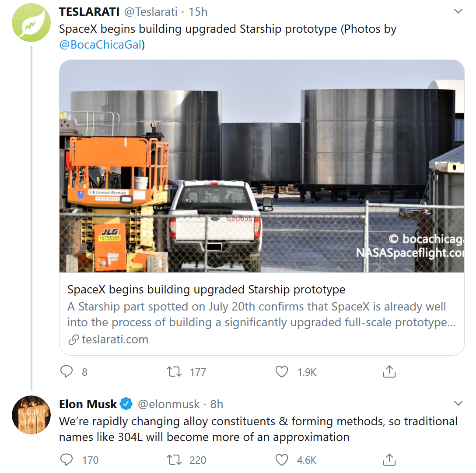Visit the teslarati.com domain link
This screenshot has width=476, height=473.
pyautogui.click(x=115, y=339)
